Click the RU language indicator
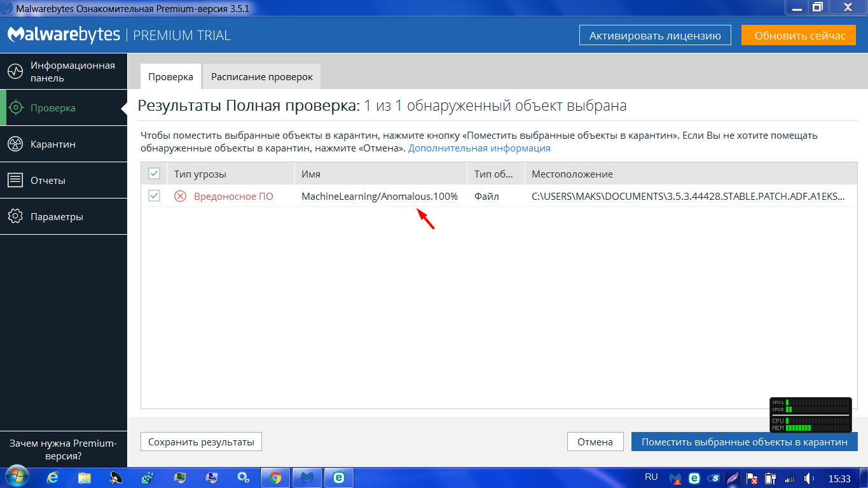Viewport: 868px width, 488px height. (x=651, y=477)
